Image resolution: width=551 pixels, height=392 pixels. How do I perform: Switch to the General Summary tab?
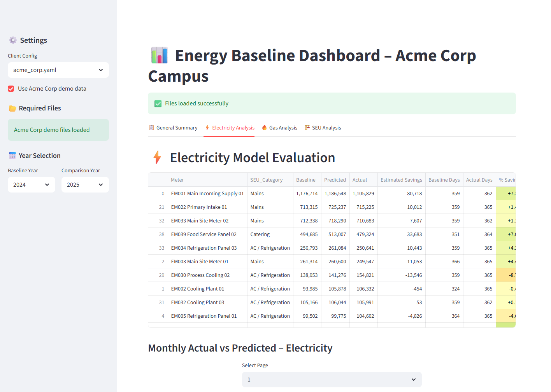tap(173, 128)
